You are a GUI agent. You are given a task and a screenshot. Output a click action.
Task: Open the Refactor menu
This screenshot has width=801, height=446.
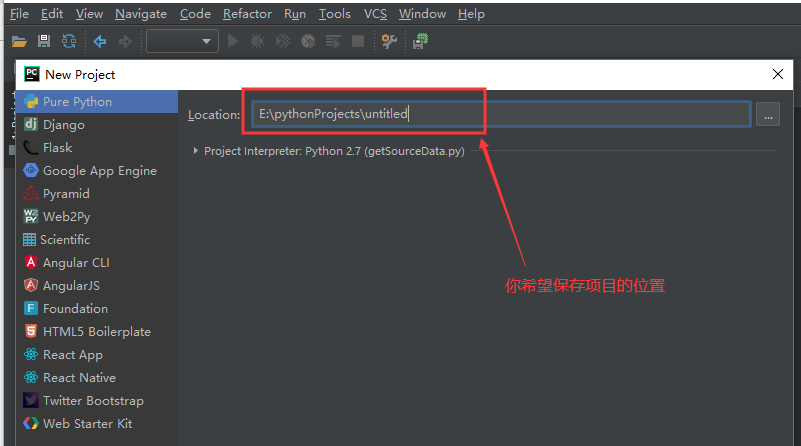pyautogui.click(x=247, y=14)
